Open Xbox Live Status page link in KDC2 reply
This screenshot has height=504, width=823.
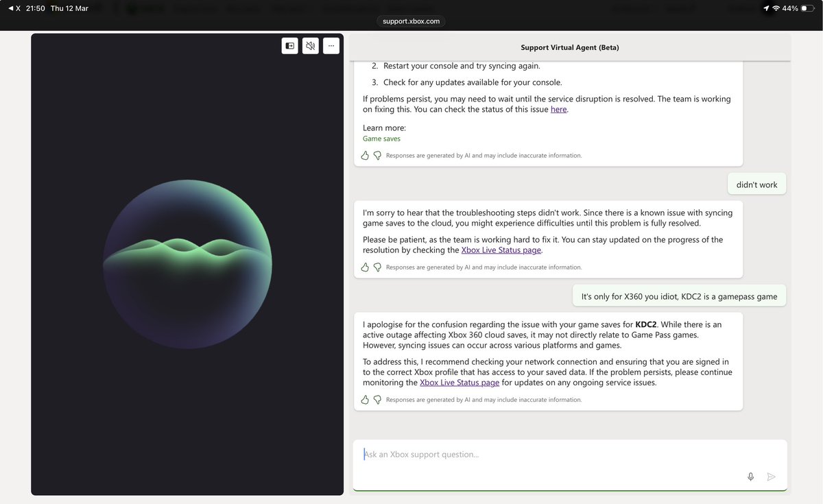pyautogui.click(x=460, y=383)
